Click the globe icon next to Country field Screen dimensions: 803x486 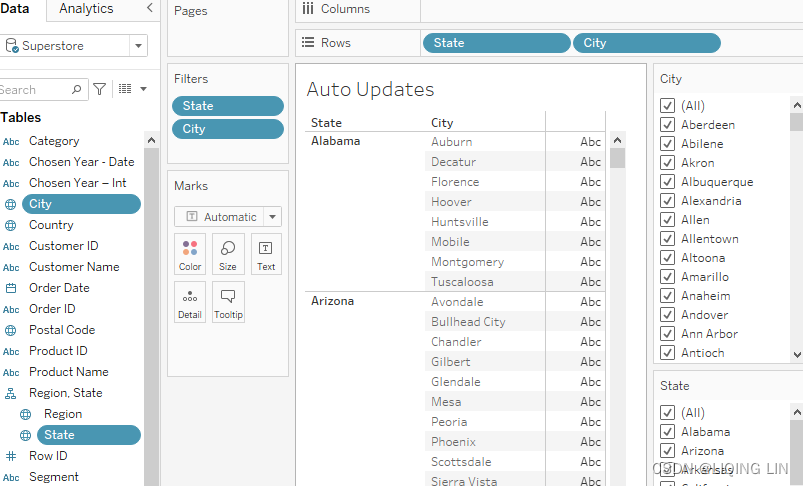pyautogui.click(x=11, y=225)
